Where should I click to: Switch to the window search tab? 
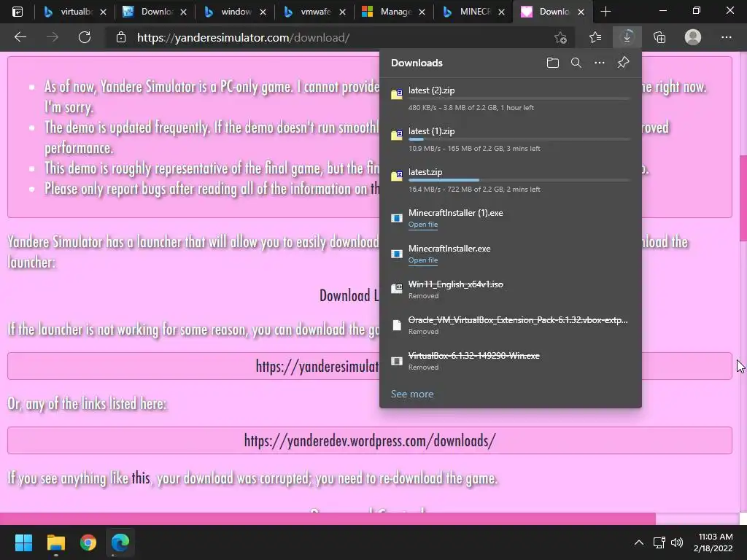point(234,12)
